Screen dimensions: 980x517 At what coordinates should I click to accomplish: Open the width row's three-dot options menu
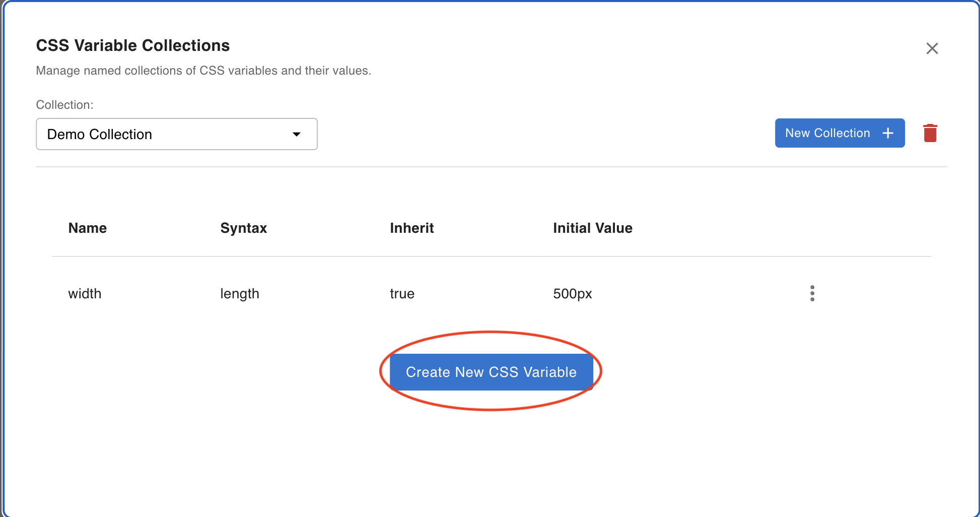tap(812, 293)
